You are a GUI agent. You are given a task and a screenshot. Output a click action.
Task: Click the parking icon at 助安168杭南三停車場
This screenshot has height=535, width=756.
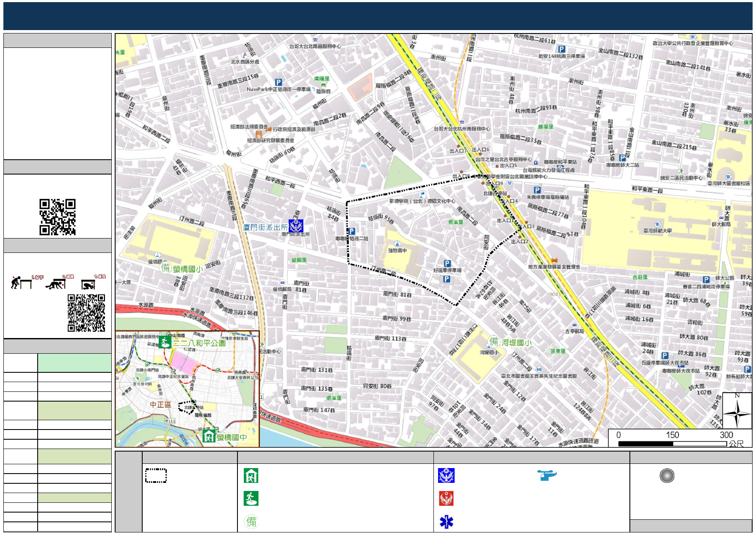pyautogui.click(x=561, y=49)
